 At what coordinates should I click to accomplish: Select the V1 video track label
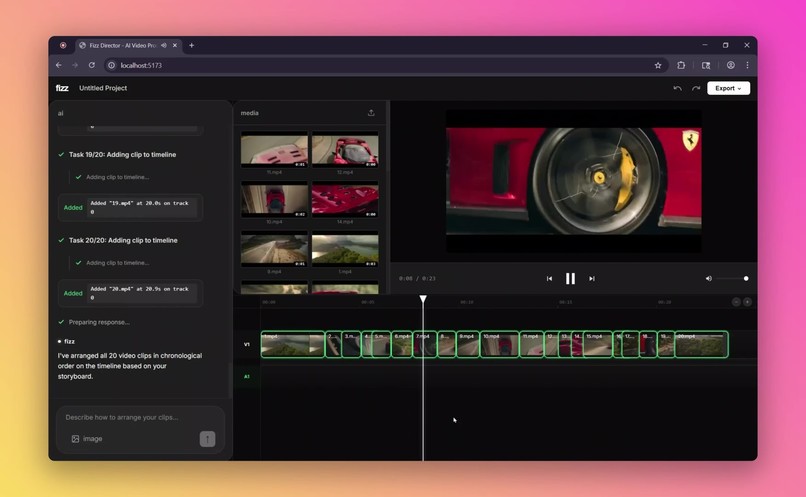pyautogui.click(x=247, y=344)
